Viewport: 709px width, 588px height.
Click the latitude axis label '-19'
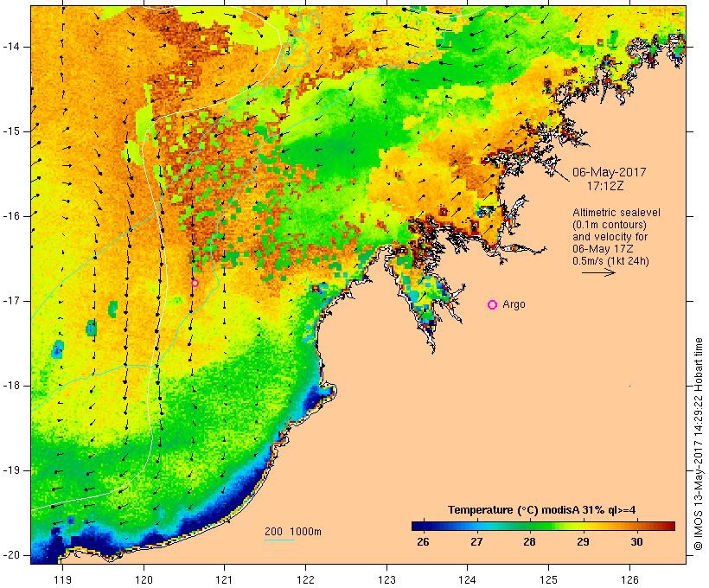(11, 470)
